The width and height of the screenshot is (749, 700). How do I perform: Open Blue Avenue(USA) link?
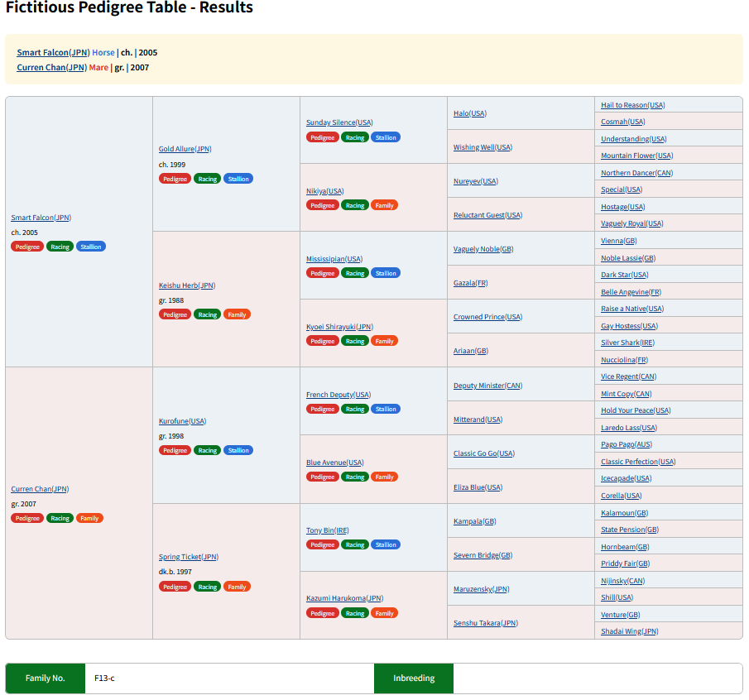click(335, 463)
